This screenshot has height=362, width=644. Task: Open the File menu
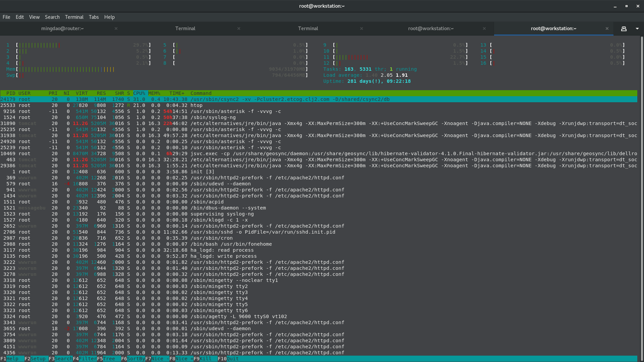pyautogui.click(x=6, y=17)
